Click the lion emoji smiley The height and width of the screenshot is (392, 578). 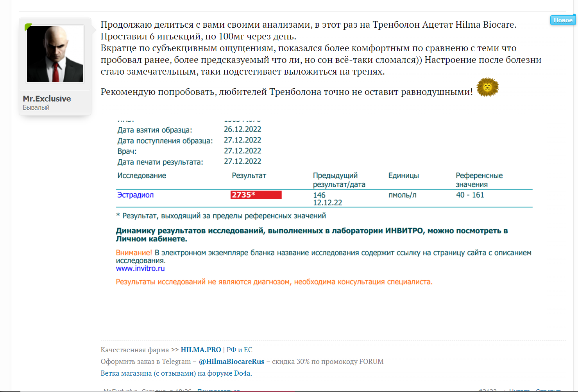(x=488, y=87)
